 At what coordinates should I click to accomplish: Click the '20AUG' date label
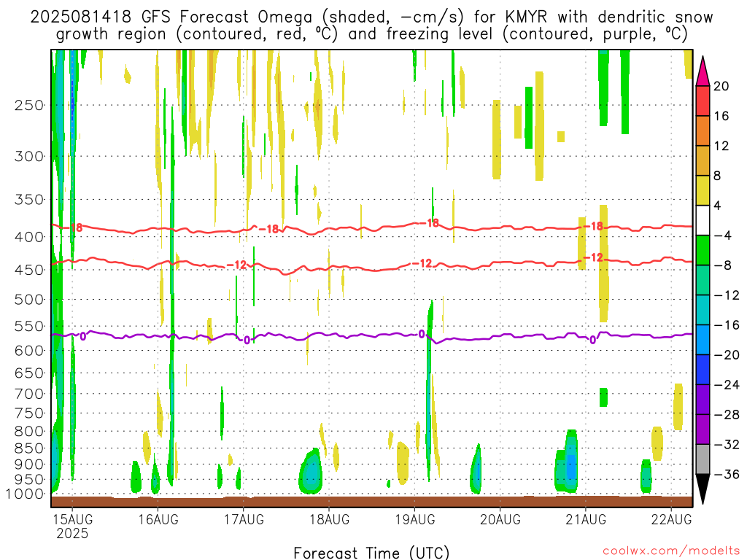click(500, 519)
